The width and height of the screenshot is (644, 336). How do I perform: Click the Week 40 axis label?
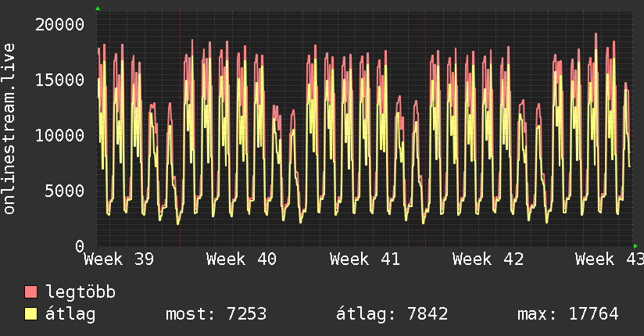tap(241, 259)
